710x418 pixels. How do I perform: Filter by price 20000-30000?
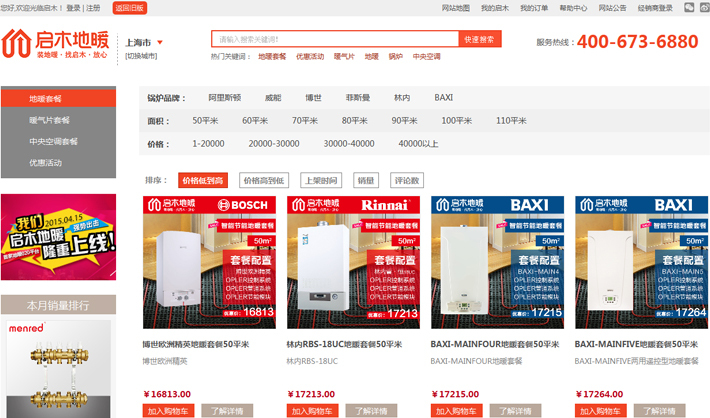pyautogui.click(x=274, y=144)
